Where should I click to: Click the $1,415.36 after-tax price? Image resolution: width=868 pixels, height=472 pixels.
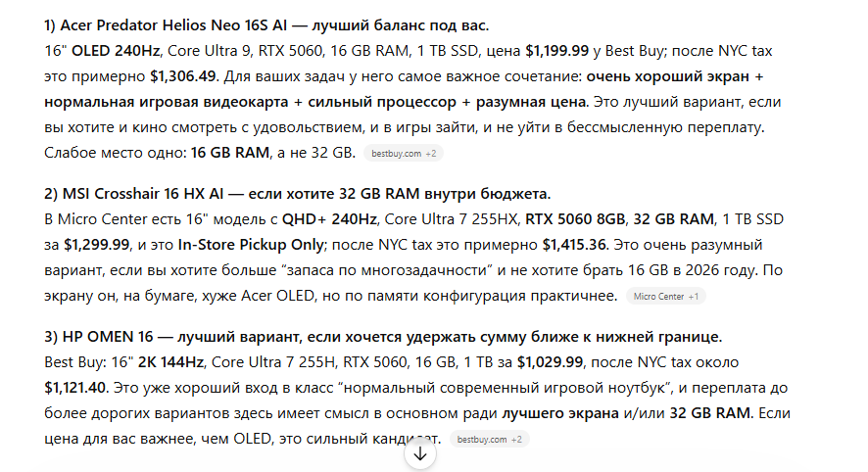point(578,244)
